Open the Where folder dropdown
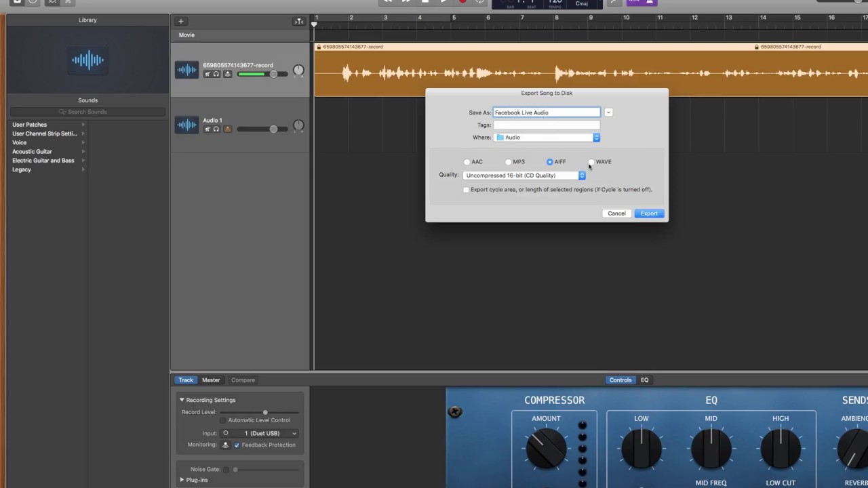This screenshot has height=488, width=868. point(547,138)
